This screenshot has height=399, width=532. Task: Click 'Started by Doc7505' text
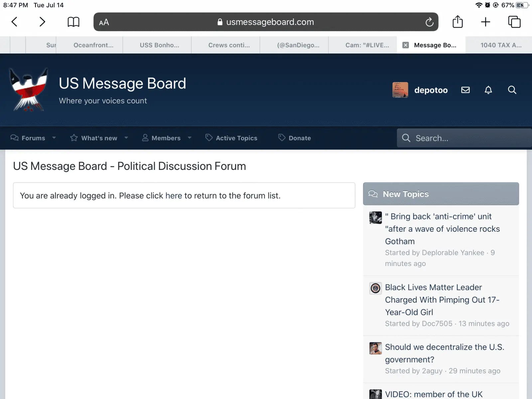click(x=419, y=324)
